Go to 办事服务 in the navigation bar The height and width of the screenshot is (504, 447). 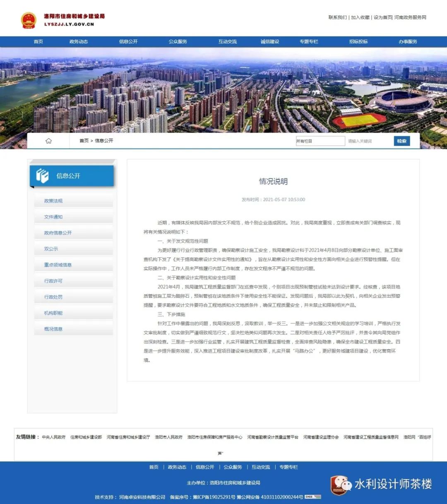[x=408, y=41]
